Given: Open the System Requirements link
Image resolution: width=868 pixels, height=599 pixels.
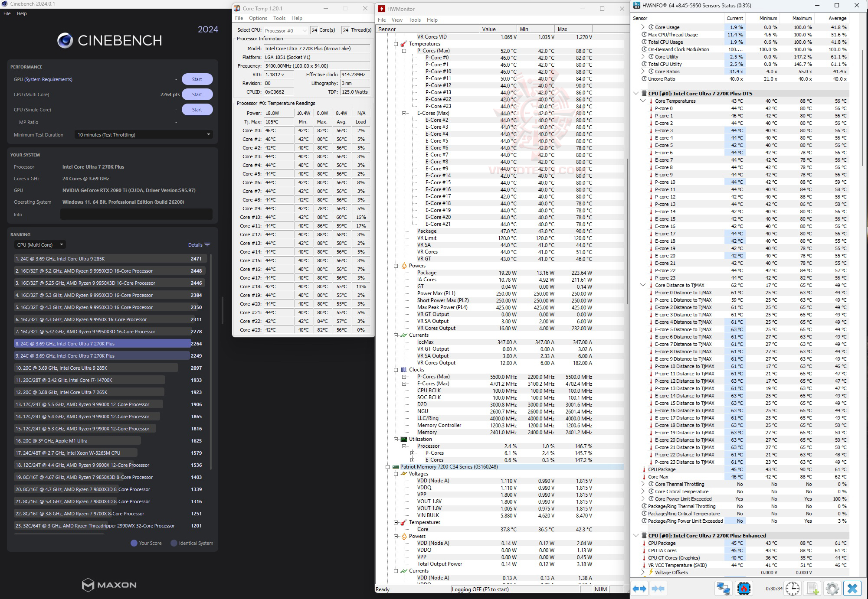Looking at the screenshot, I should point(49,79).
